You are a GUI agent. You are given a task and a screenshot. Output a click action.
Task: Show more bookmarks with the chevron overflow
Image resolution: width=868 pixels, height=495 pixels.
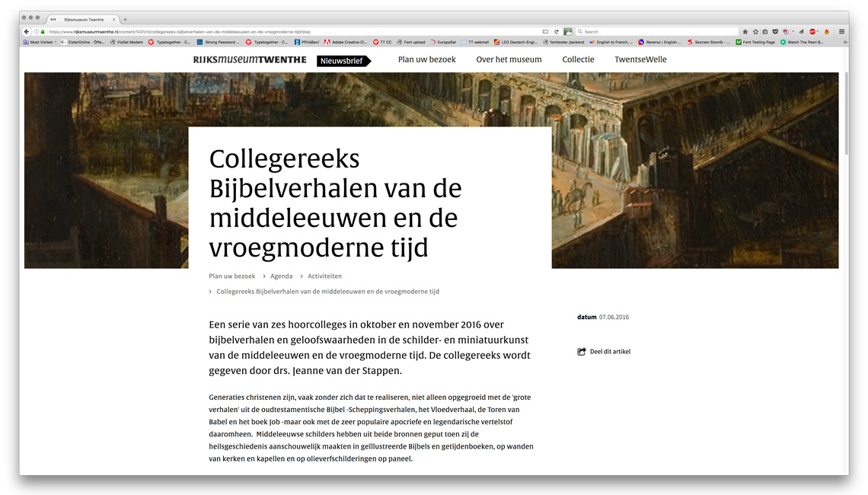[845, 42]
